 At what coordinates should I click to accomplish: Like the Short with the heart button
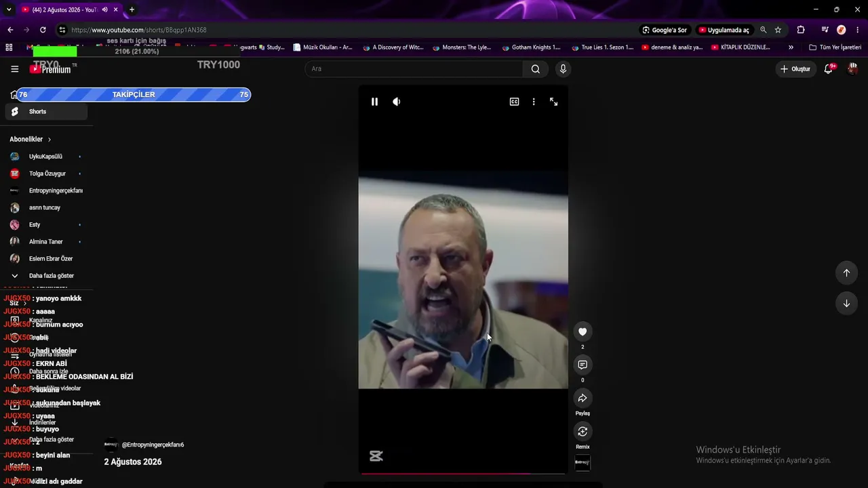point(583,331)
